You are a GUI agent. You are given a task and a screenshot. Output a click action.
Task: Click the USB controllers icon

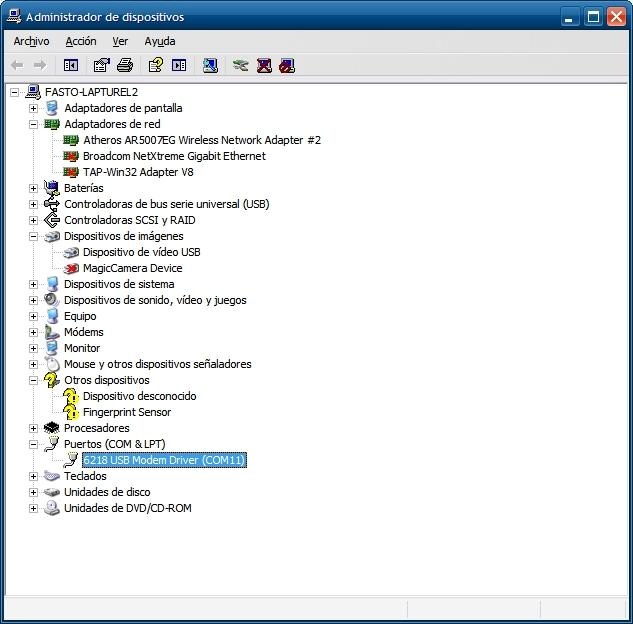click(52, 204)
